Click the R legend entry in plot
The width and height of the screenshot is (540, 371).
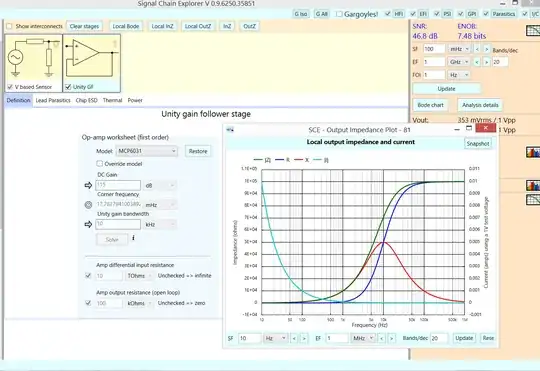[282, 160]
